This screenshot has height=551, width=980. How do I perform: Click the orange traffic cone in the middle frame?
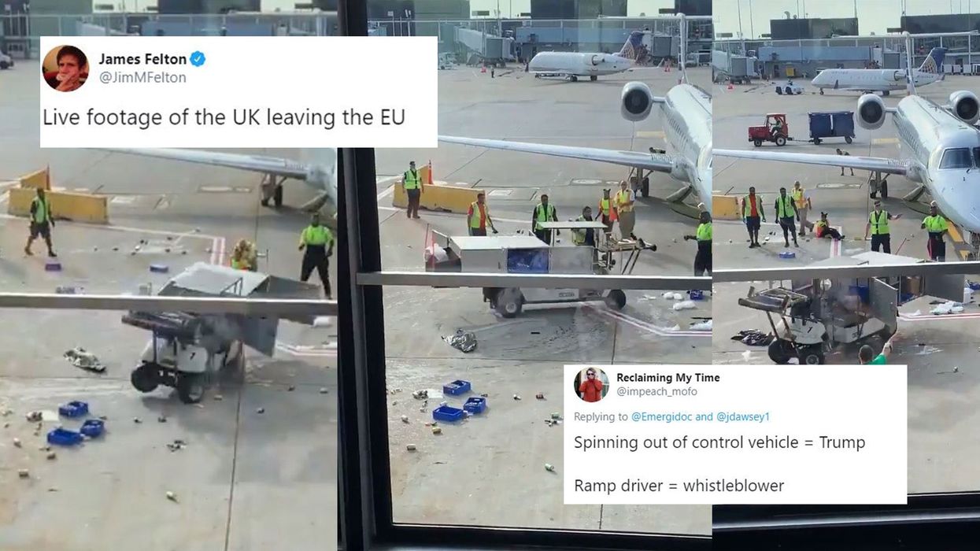click(x=429, y=172)
